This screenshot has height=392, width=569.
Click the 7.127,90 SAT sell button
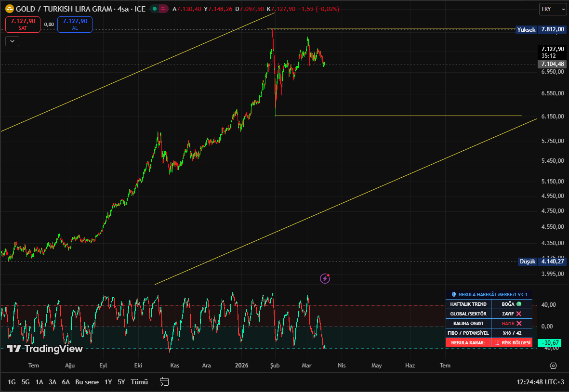(23, 24)
